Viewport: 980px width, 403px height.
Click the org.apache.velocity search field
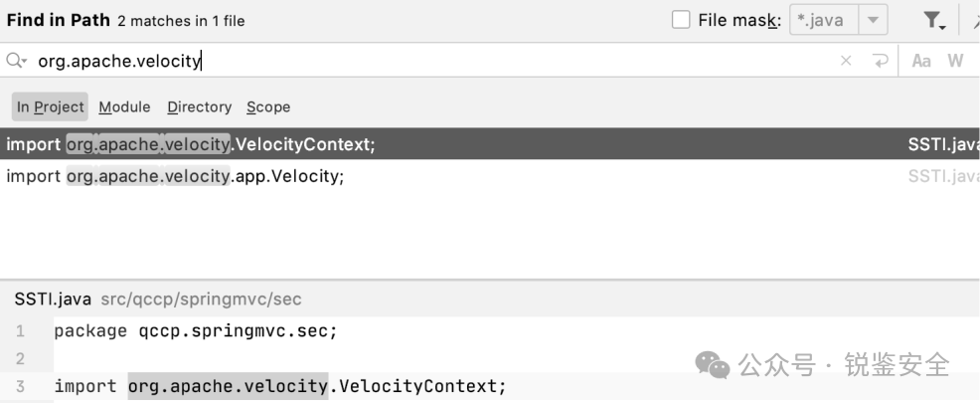[431, 61]
